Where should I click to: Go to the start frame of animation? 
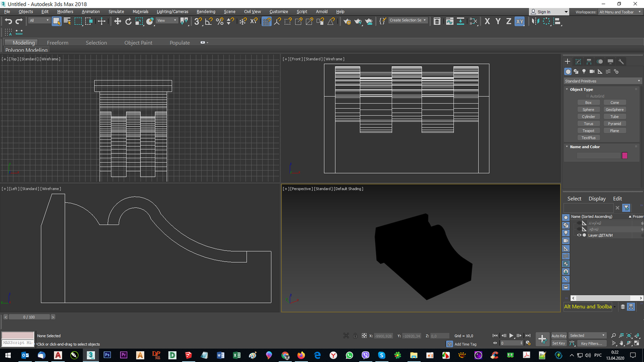495,336
